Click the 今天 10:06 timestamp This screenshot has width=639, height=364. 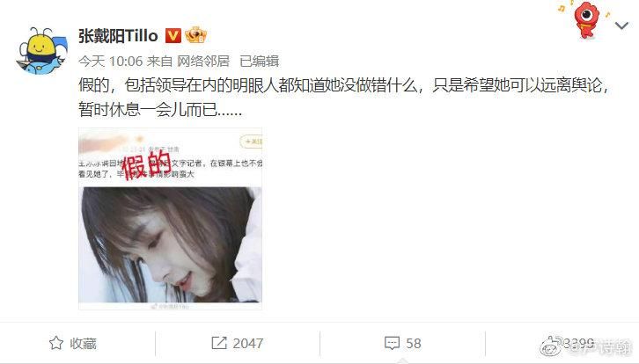pos(110,61)
